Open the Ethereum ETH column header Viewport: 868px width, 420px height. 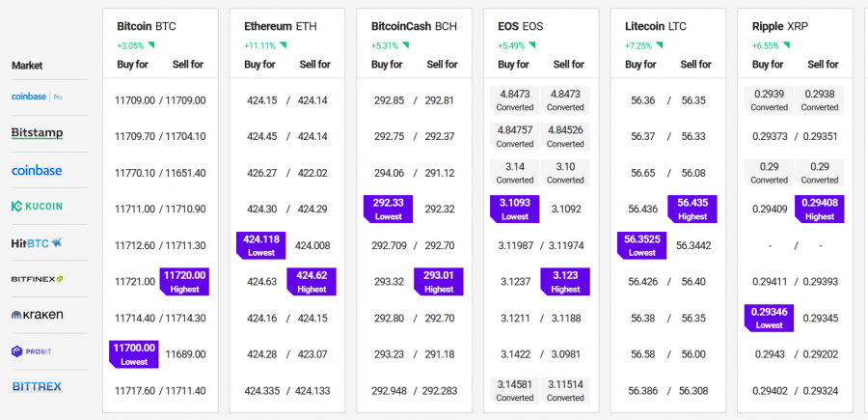pyautogui.click(x=281, y=26)
